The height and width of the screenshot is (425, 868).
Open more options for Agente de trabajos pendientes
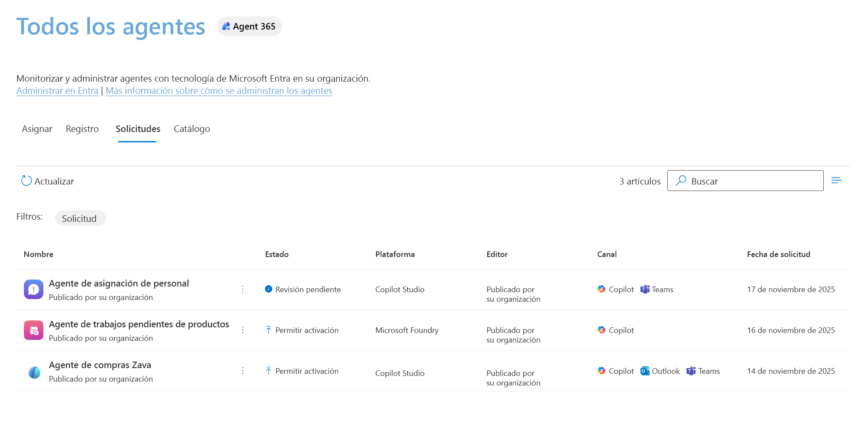pyautogui.click(x=243, y=330)
